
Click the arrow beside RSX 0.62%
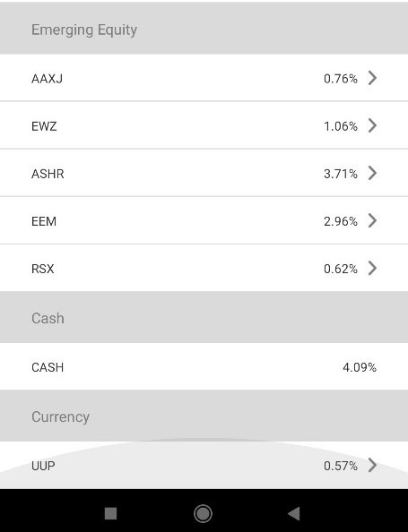(373, 268)
